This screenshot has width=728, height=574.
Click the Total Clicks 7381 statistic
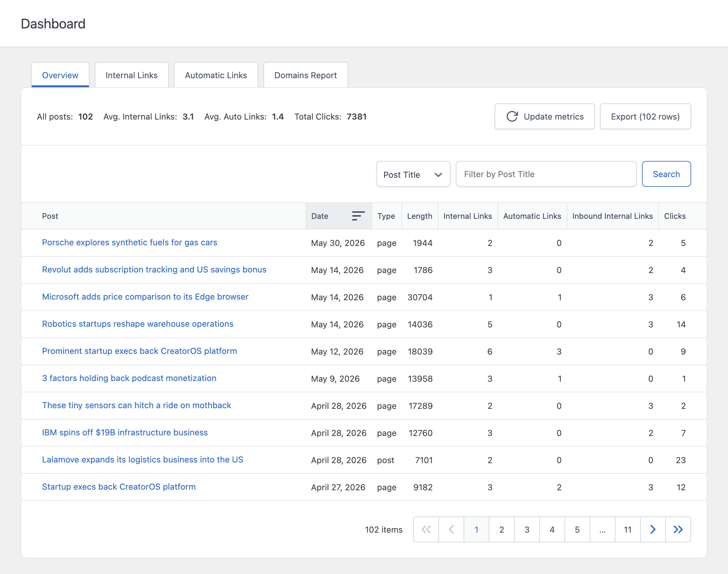(x=330, y=117)
